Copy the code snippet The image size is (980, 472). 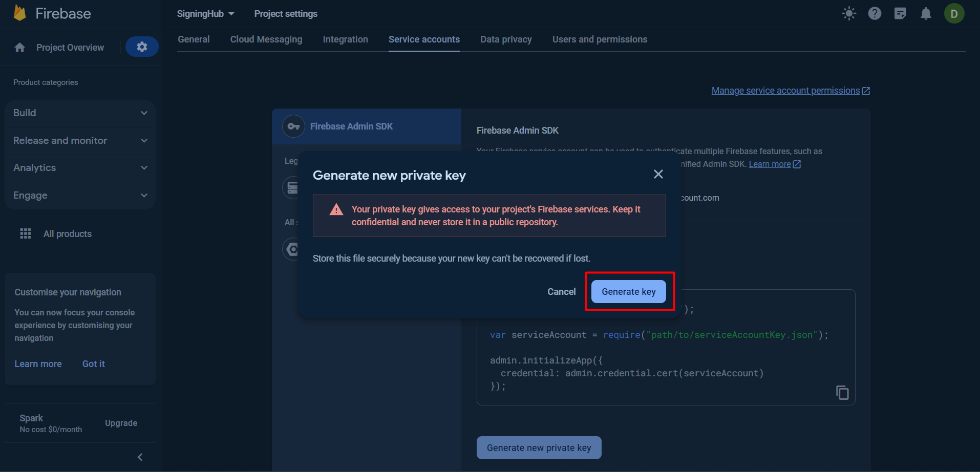point(842,393)
